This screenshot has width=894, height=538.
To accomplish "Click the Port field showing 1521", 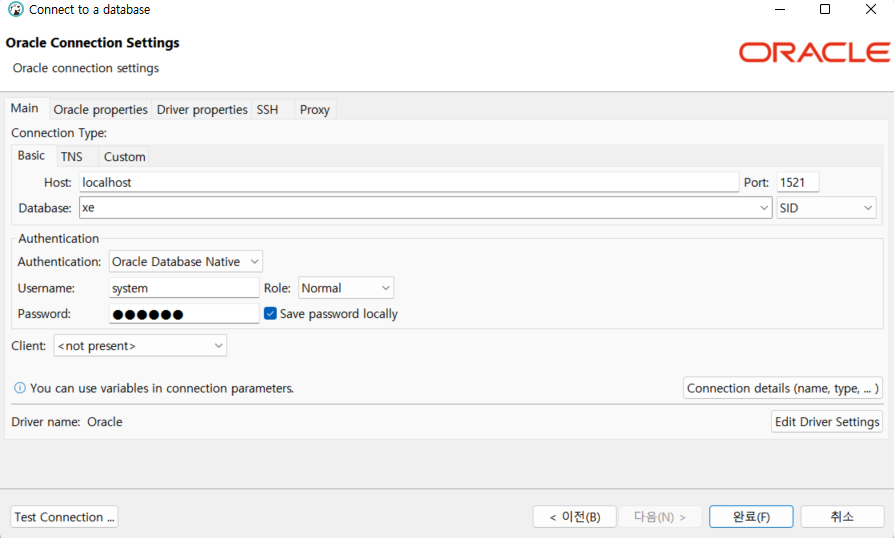I will point(798,182).
